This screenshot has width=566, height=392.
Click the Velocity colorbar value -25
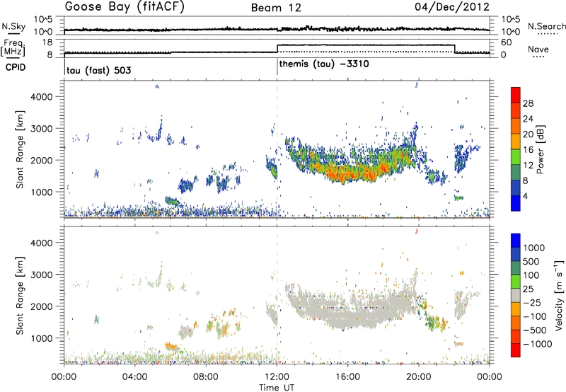pos(533,303)
